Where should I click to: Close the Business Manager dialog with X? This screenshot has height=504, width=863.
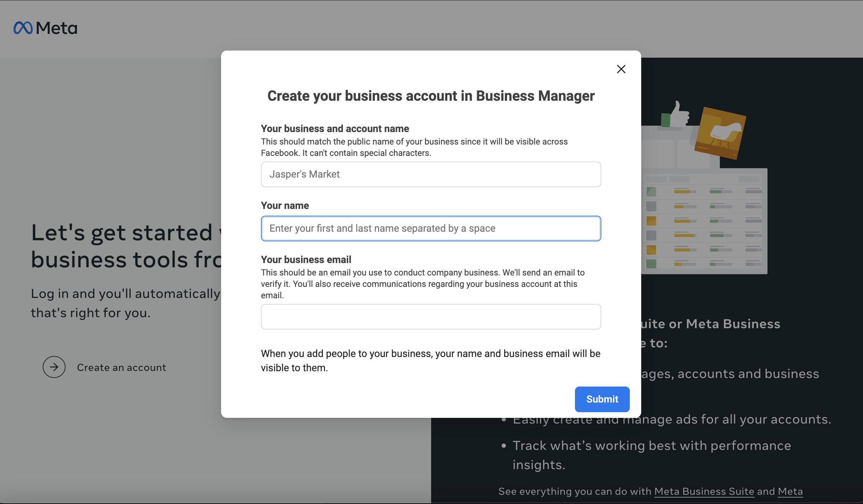coord(621,69)
